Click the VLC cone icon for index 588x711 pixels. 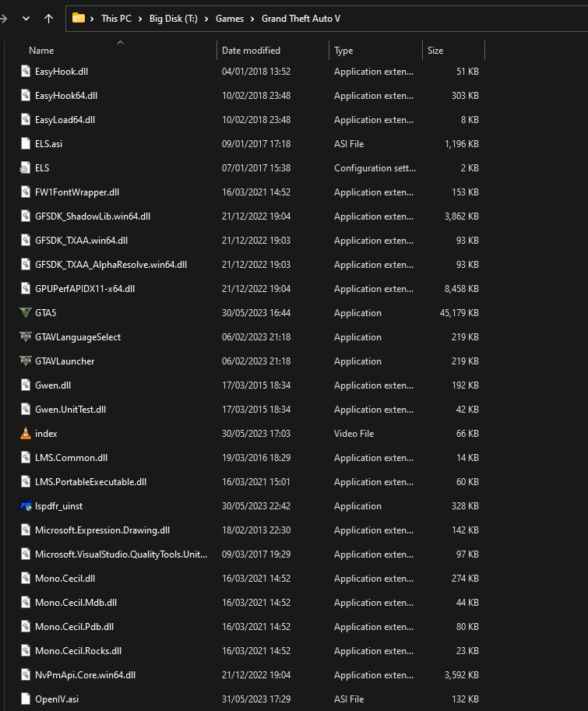point(26,434)
